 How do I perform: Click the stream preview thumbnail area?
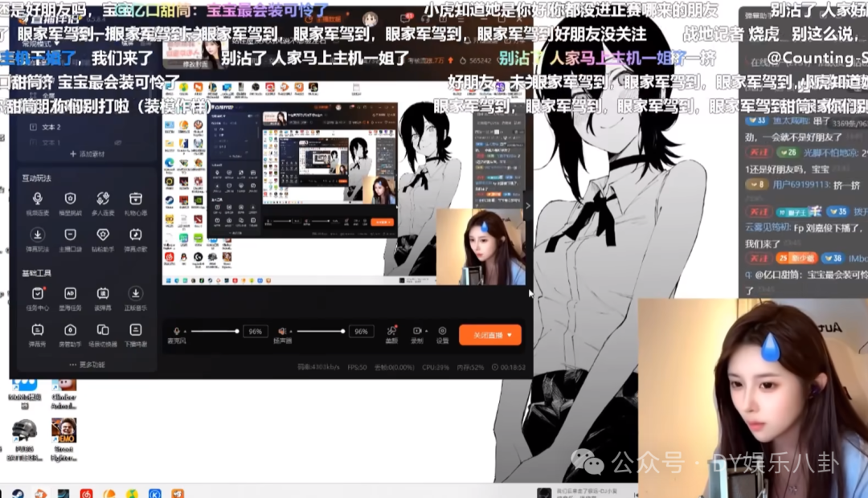pyautogui.click(x=343, y=183)
